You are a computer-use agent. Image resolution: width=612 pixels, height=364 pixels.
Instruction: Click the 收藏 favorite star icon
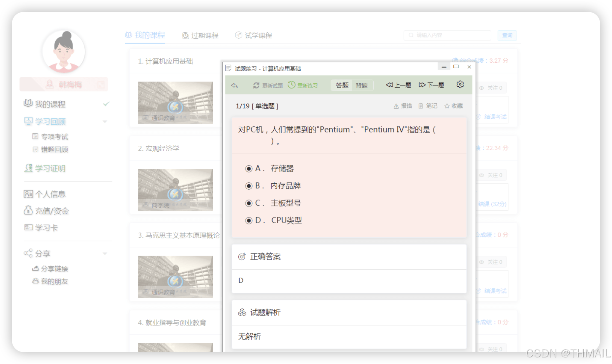pyautogui.click(x=447, y=106)
